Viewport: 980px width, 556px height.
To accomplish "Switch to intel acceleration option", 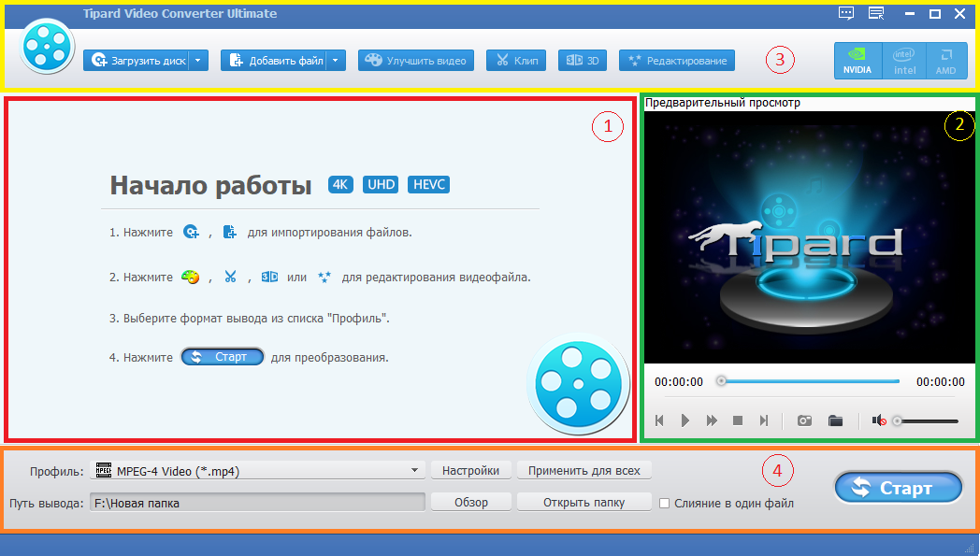I will pyautogui.click(x=902, y=59).
